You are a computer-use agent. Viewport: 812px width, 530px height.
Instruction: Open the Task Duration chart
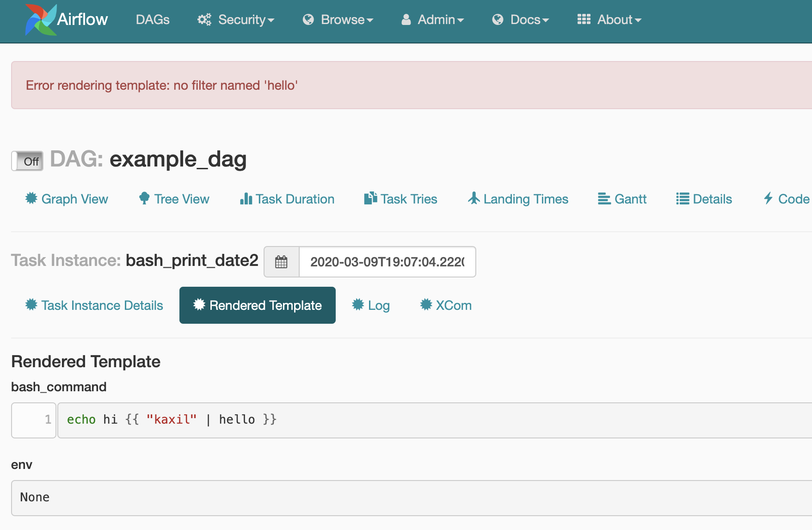pos(287,199)
